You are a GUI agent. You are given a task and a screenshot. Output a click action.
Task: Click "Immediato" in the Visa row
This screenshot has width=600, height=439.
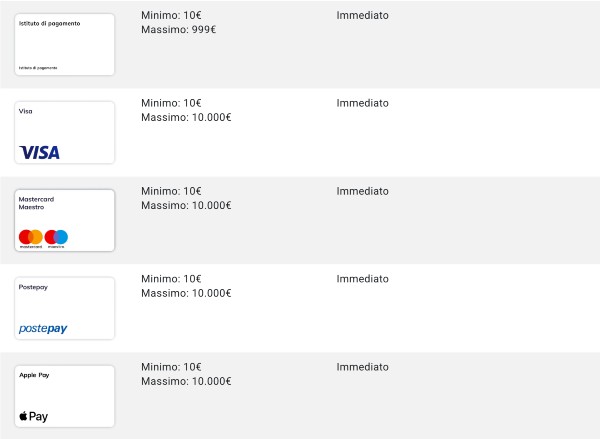(x=363, y=103)
